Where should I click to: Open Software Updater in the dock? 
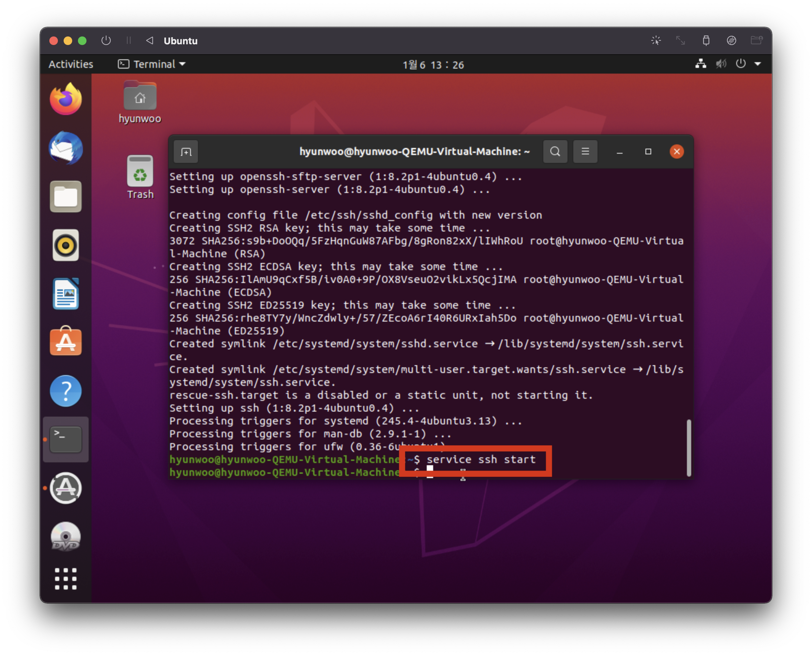tap(66, 488)
